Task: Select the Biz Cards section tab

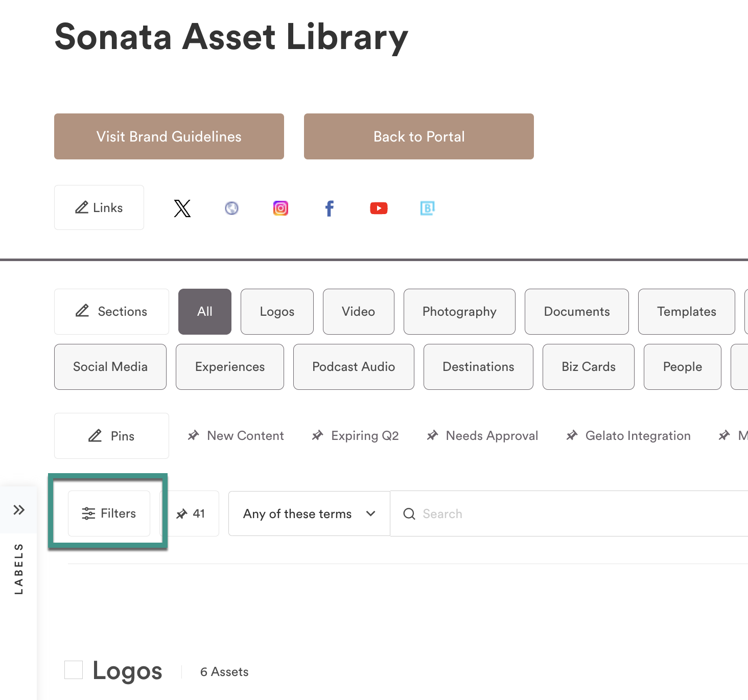Action: tap(589, 367)
